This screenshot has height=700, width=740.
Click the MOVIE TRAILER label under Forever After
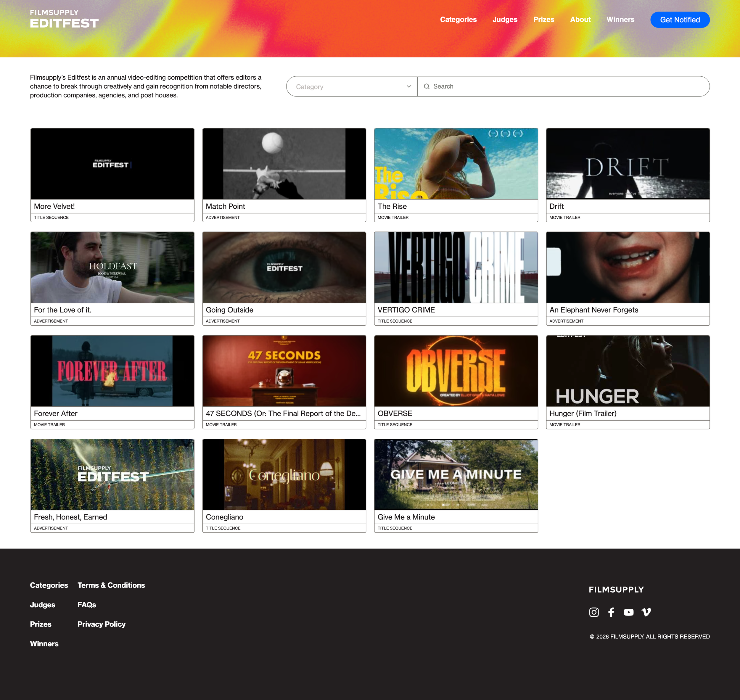click(49, 425)
